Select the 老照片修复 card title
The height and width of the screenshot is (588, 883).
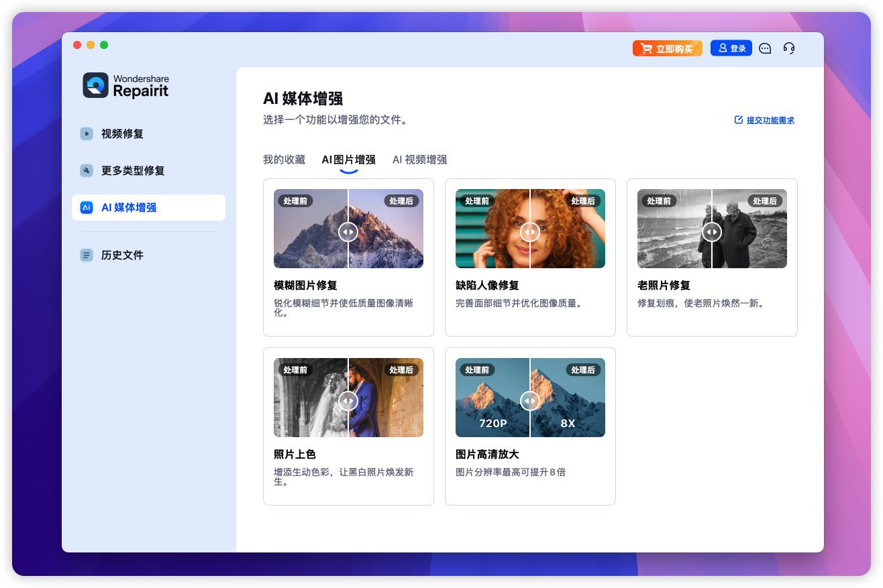[x=663, y=286]
